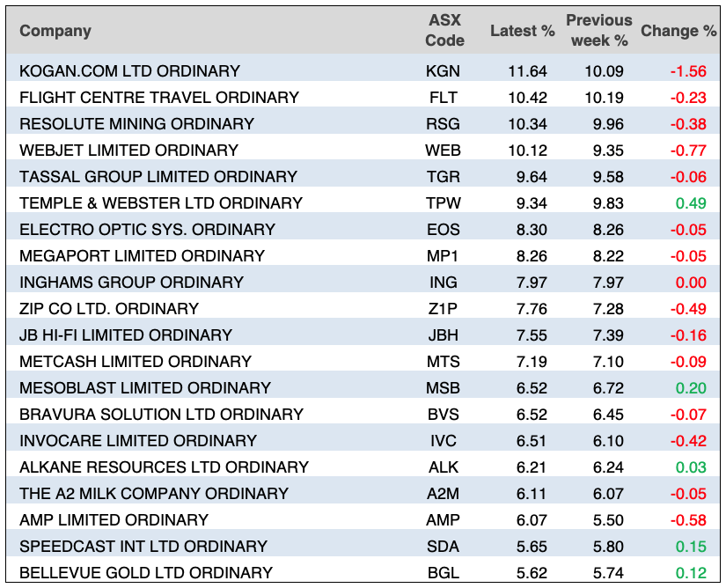Screen dimensions: 726x588
Task: Click KOGAN.COM LTD ORDINARY company name
Action: pyautogui.click(x=129, y=70)
